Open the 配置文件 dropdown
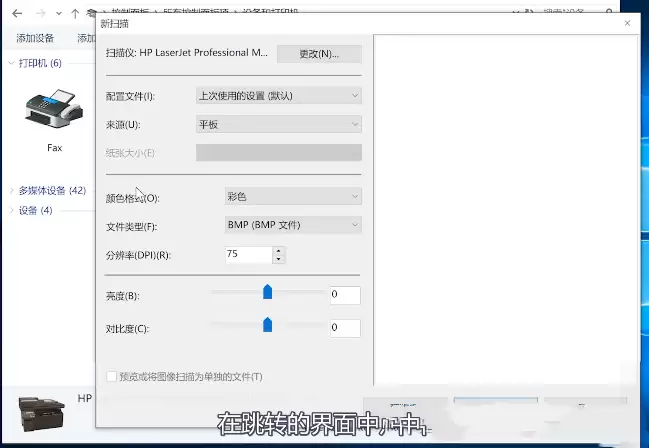This screenshot has height=448, width=649. [278, 95]
